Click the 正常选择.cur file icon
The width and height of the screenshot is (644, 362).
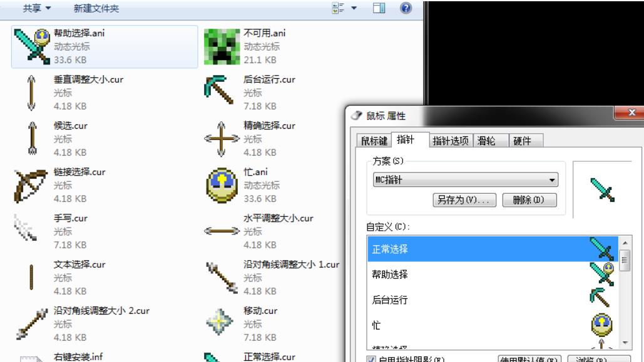pyautogui.click(x=212, y=358)
